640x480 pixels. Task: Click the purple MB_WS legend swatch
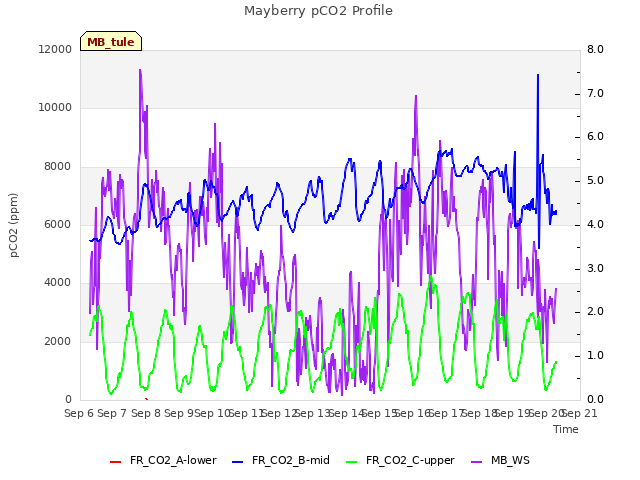click(x=476, y=462)
